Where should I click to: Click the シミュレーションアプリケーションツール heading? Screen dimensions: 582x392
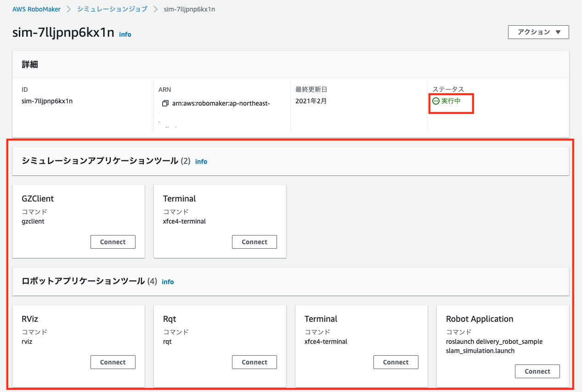(100, 161)
